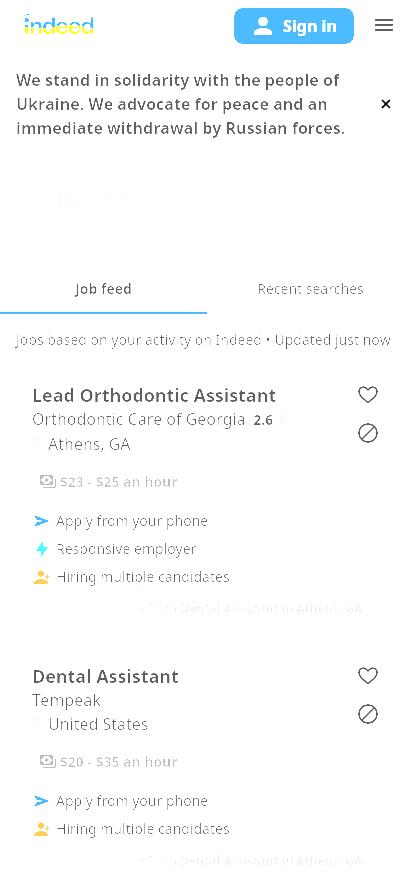Click the Hiring multiple candidates icon in Tempeak listing

click(41, 829)
